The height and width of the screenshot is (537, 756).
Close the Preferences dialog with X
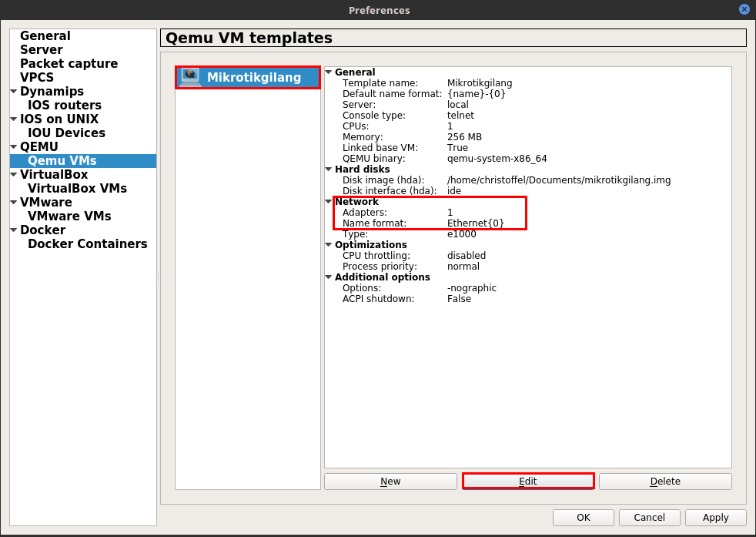point(744,10)
